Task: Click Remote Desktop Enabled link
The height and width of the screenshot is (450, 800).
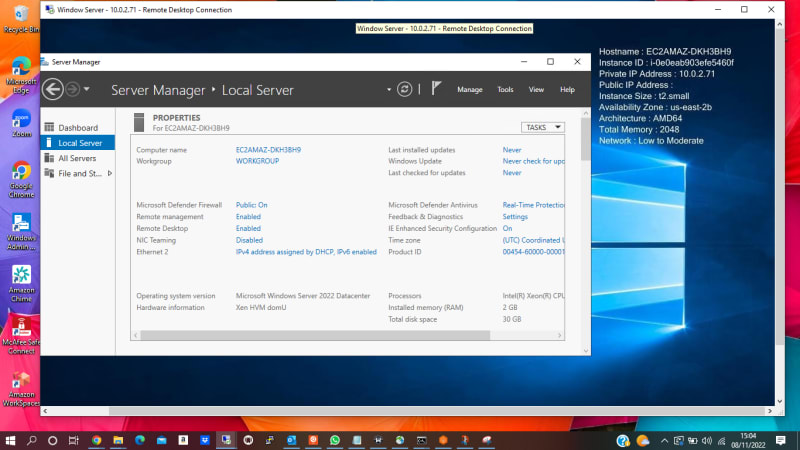Action: pos(248,229)
